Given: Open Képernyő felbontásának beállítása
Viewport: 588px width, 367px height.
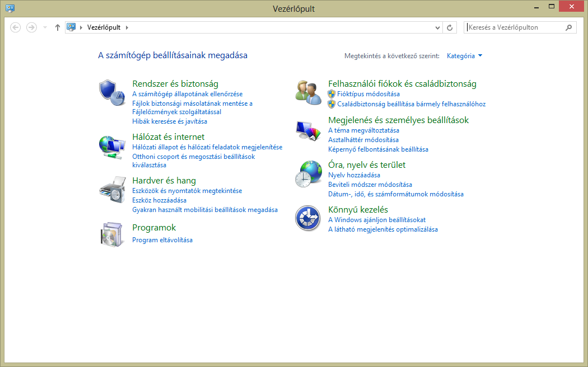Looking at the screenshot, I should coord(378,149).
